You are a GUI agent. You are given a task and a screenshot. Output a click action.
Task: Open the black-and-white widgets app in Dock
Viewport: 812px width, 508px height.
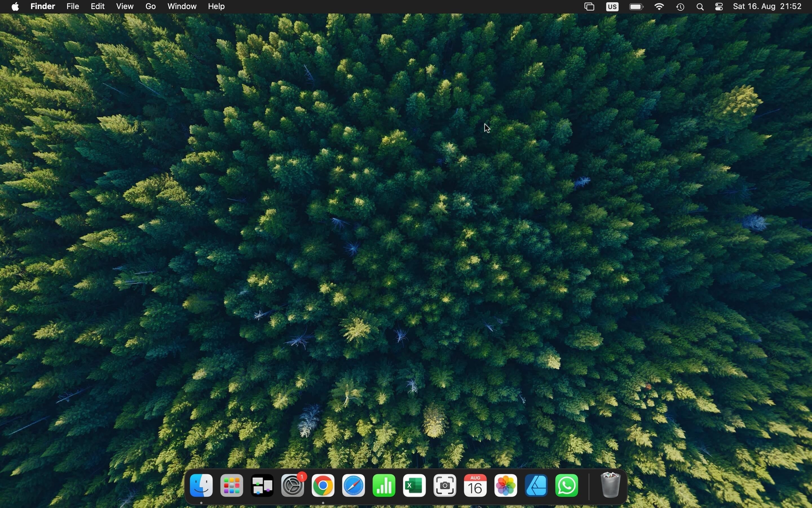pyautogui.click(x=262, y=485)
